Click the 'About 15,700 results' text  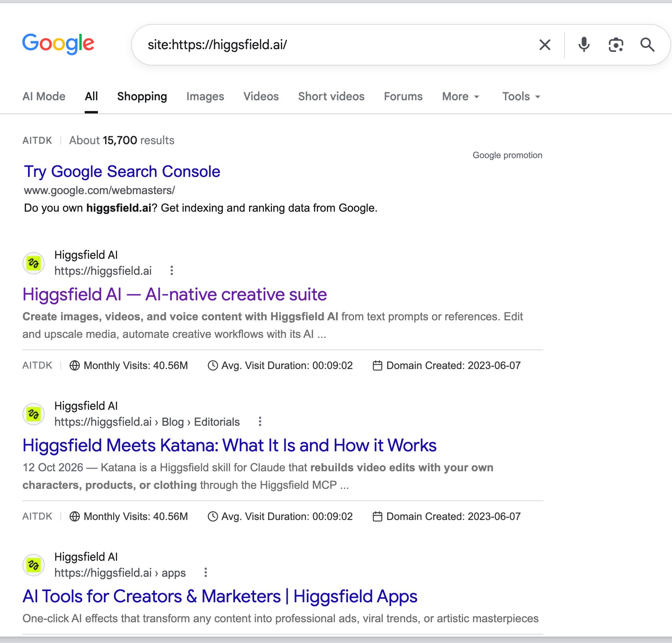pyautogui.click(x=122, y=141)
